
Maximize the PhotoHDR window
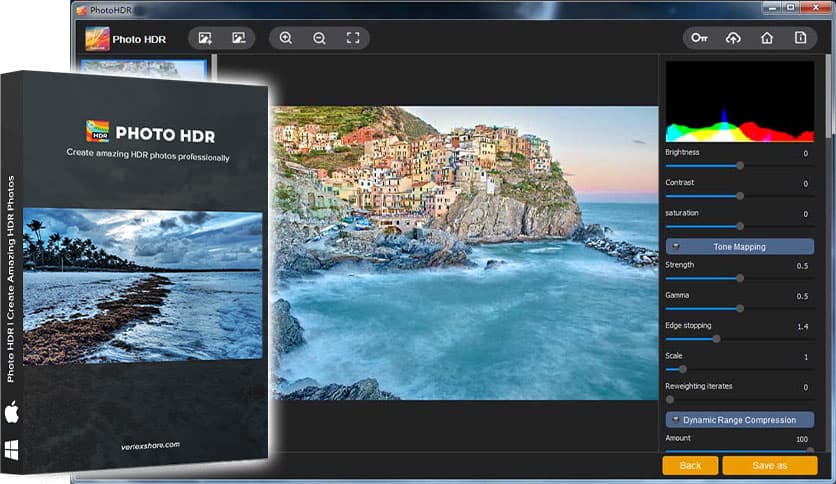coord(791,7)
